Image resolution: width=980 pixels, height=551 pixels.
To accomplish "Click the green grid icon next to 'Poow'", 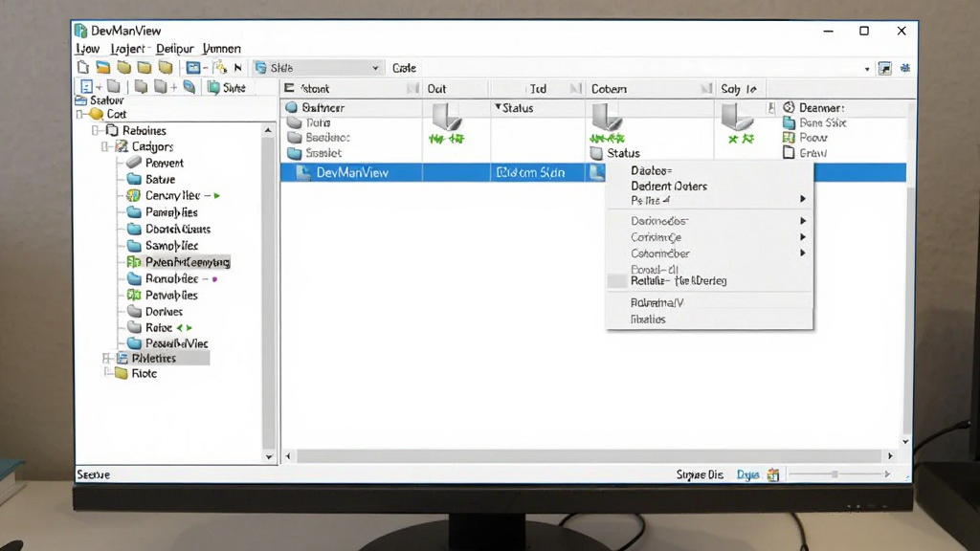I will [789, 138].
